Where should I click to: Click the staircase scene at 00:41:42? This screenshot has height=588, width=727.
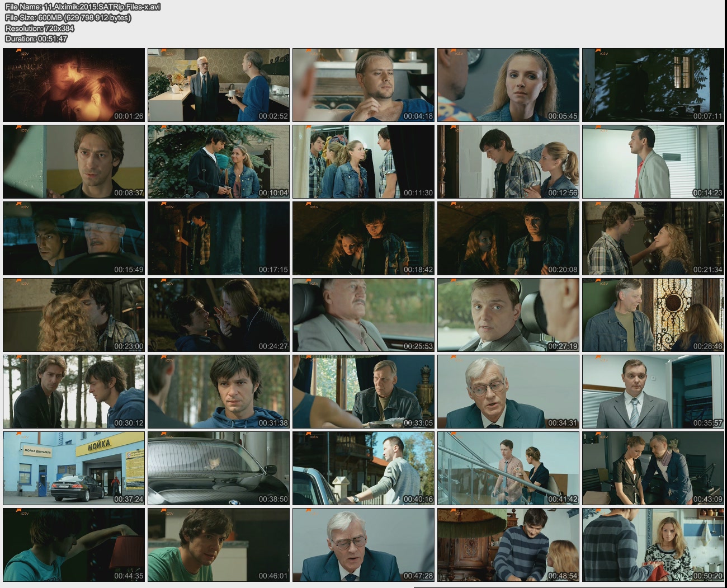click(508, 468)
